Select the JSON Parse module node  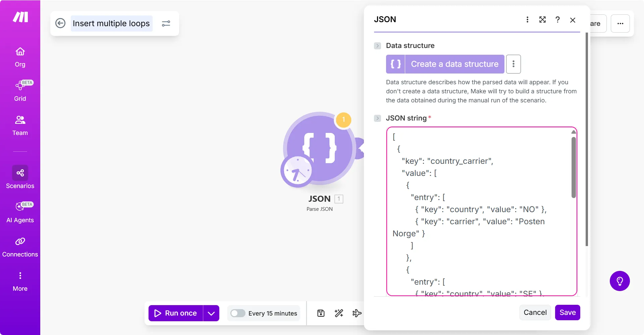pyautogui.click(x=320, y=148)
